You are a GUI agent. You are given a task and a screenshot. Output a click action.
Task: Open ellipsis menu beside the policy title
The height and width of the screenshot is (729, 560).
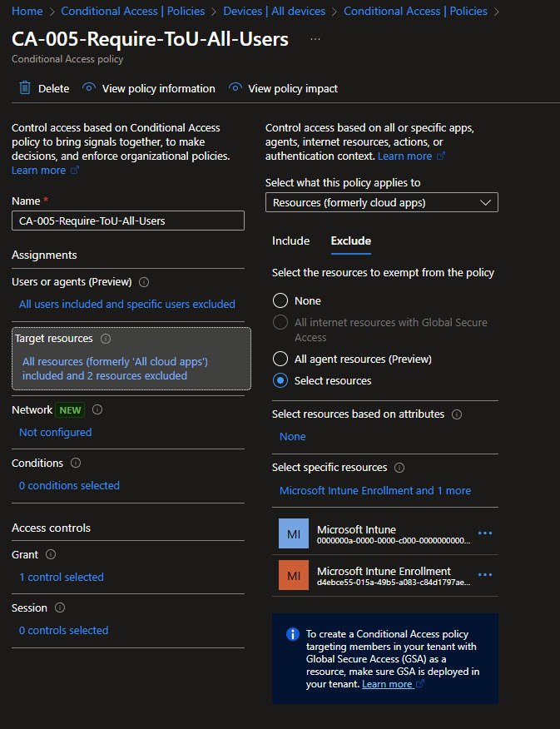coord(314,39)
